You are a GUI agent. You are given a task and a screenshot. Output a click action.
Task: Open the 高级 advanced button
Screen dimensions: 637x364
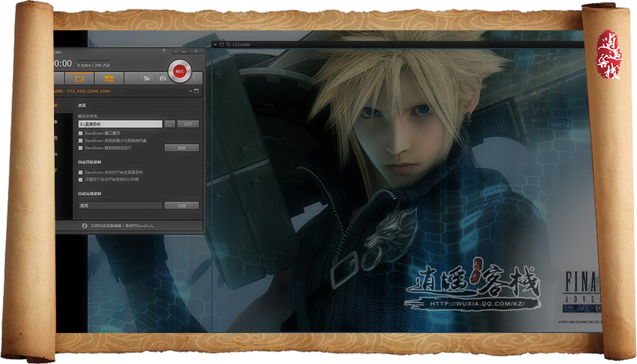tap(181, 148)
